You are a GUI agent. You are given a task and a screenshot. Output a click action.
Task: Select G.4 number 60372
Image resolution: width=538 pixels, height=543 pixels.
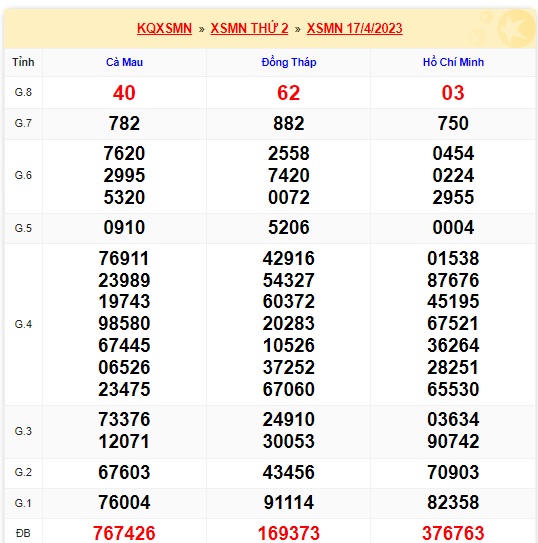coord(289,301)
